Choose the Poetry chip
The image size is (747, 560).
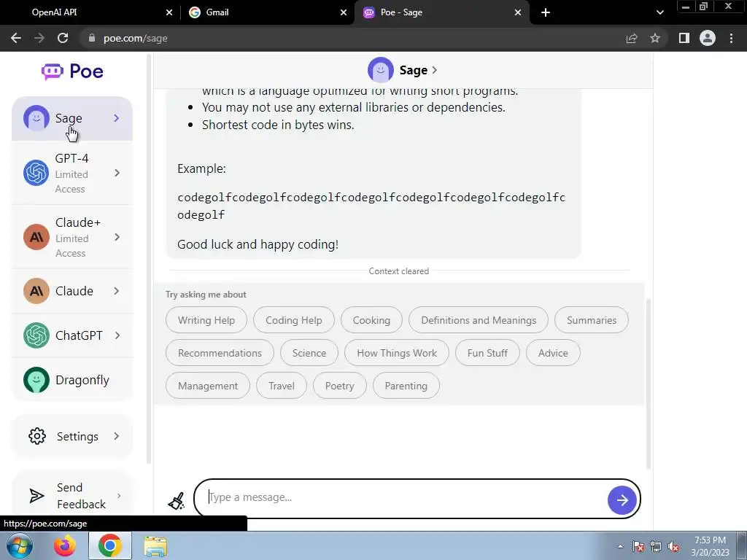[340, 386]
